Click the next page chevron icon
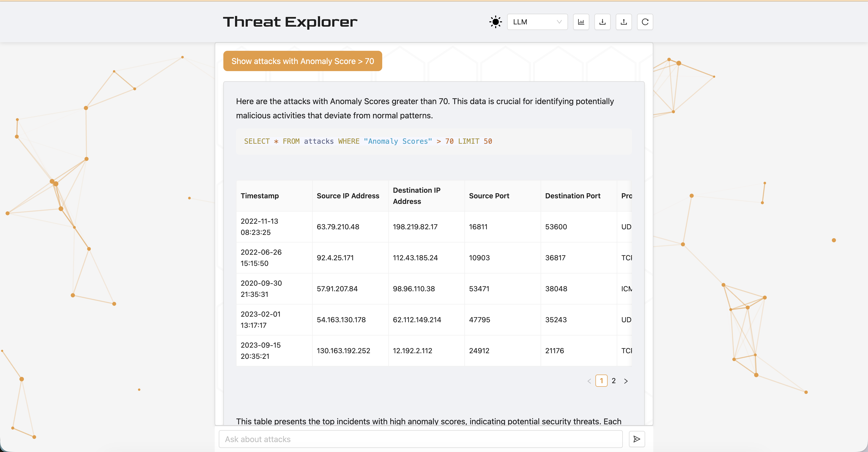 (x=626, y=381)
